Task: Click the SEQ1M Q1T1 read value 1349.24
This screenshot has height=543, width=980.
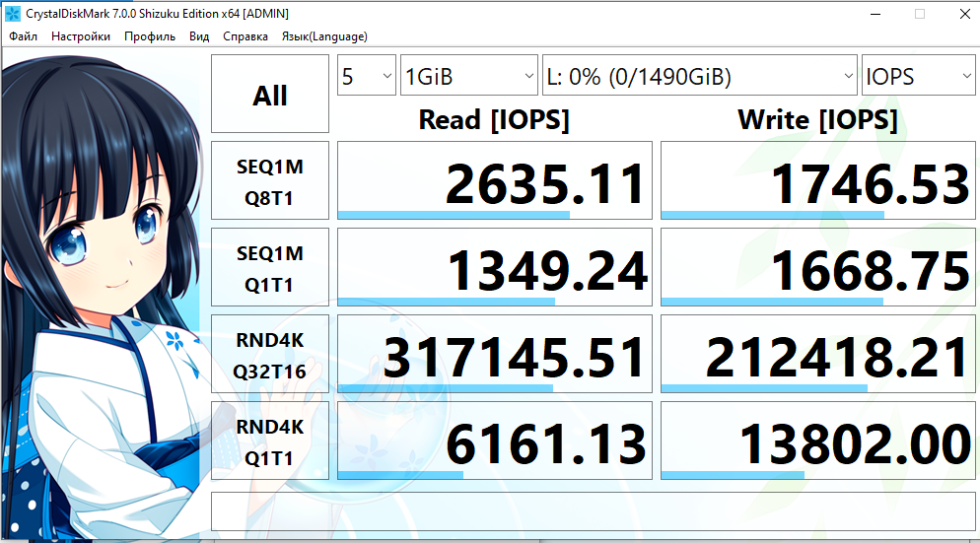Action: click(494, 267)
